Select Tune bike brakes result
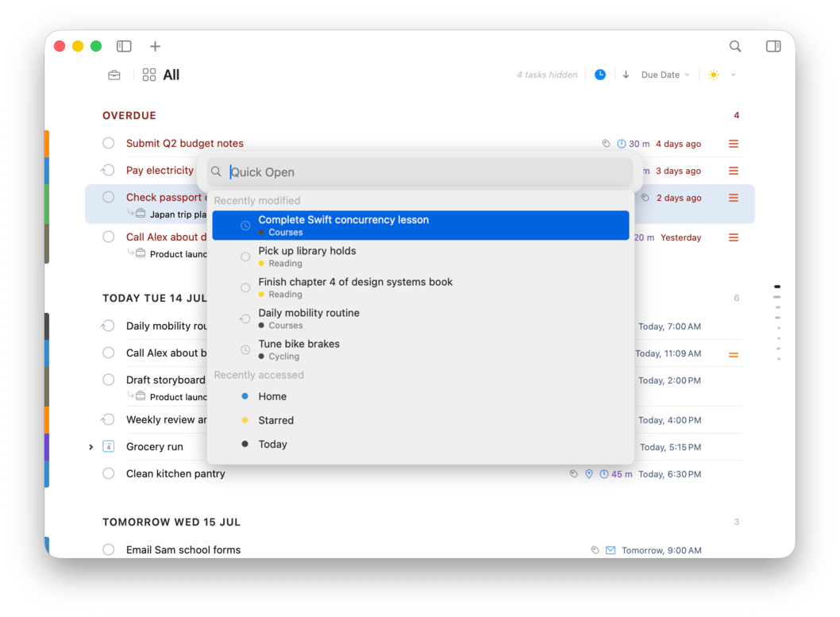This screenshot has width=840, height=617. [x=421, y=349]
